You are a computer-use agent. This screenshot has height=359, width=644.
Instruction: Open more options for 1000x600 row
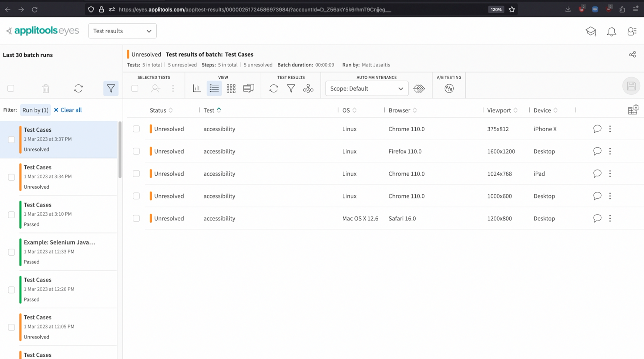(610, 196)
